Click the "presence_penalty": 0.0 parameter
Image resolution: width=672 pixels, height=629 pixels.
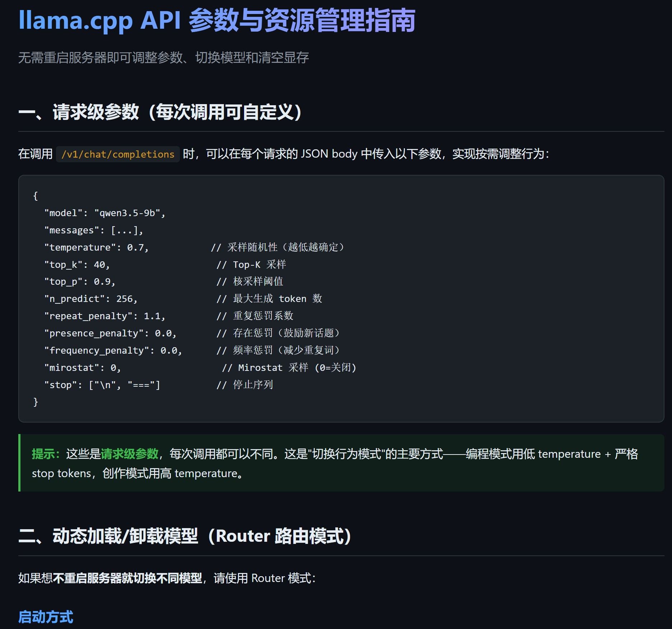tap(111, 333)
